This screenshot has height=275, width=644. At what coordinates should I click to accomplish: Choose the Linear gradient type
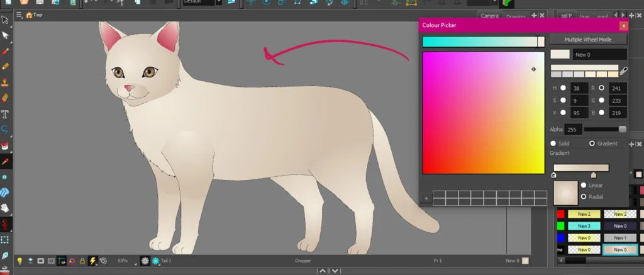[583, 186]
